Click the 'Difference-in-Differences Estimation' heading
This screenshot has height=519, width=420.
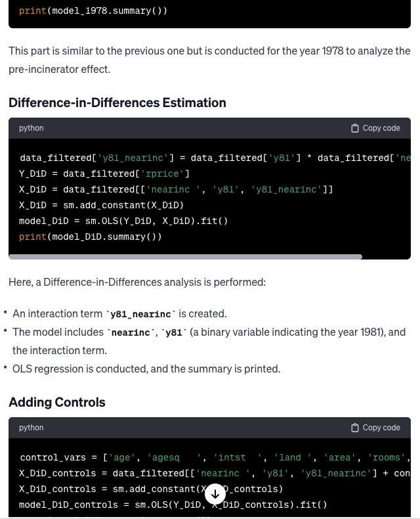click(x=117, y=102)
